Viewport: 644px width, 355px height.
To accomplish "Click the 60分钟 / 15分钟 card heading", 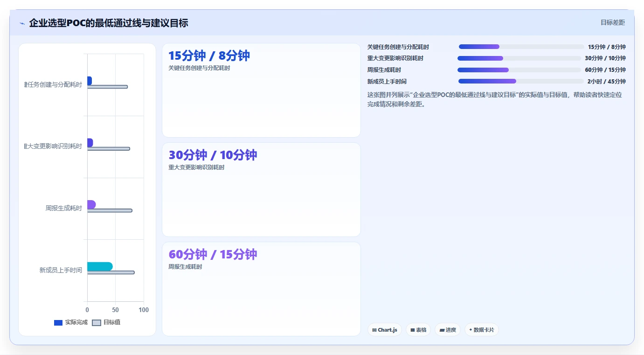I will coord(213,255).
